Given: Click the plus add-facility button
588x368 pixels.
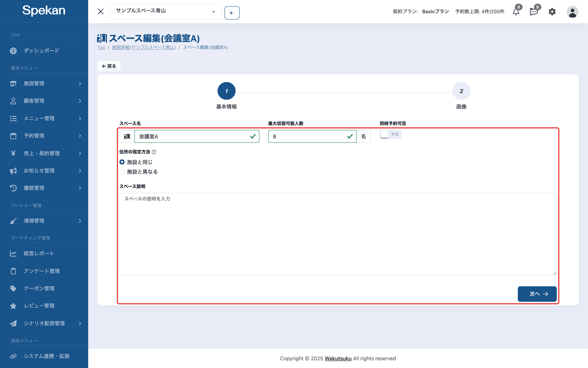Looking at the screenshot, I should click(232, 13).
